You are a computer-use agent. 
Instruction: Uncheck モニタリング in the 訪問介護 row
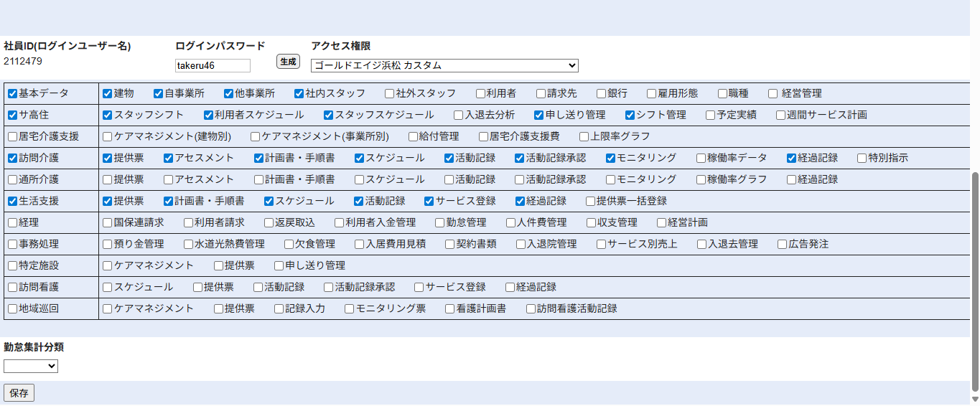coord(611,158)
